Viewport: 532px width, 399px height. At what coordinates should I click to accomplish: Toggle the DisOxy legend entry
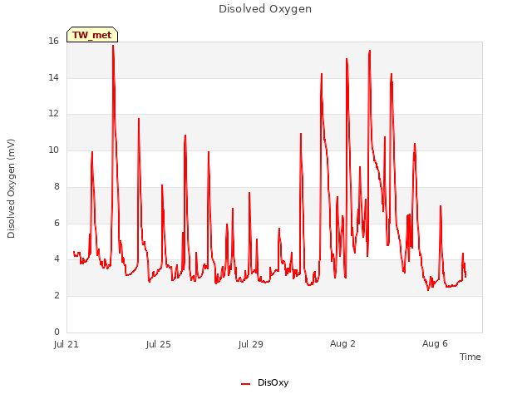(x=264, y=382)
